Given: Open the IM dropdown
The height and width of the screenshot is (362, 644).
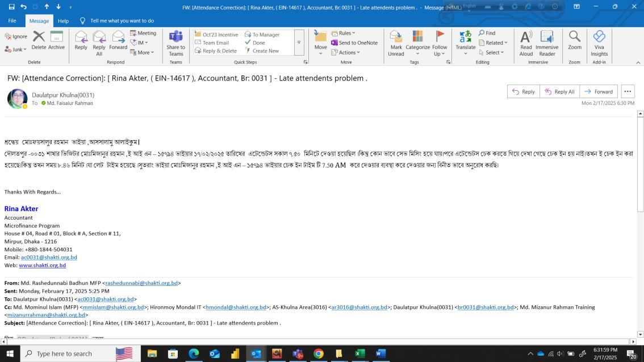Looking at the screenshot, I should [x=139, y=43].
